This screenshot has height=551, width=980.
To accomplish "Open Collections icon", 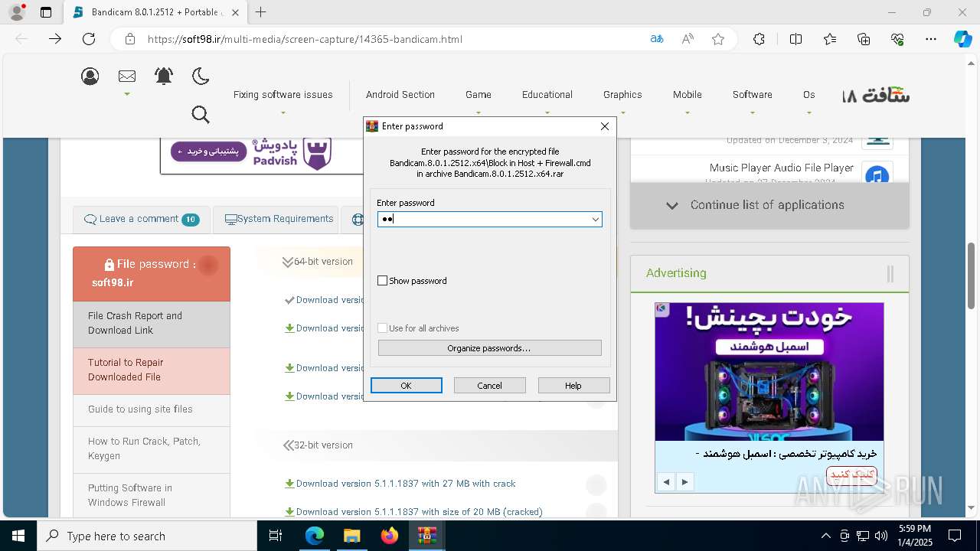I will [x=864, y=39].
